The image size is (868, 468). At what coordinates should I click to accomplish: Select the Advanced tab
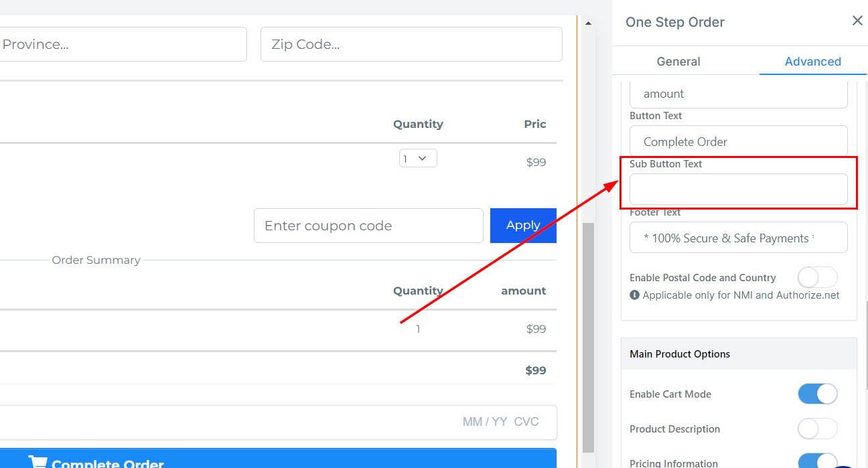point(812,62)
